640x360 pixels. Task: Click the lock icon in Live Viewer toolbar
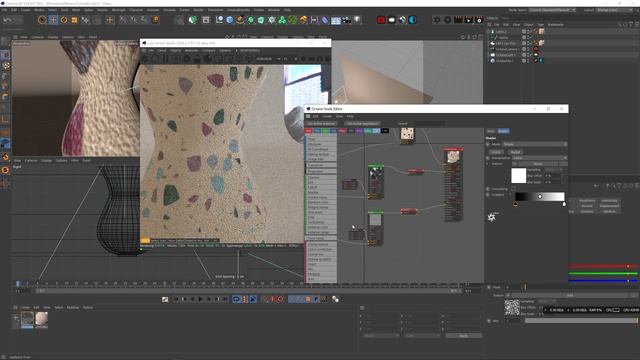point(197,59)
